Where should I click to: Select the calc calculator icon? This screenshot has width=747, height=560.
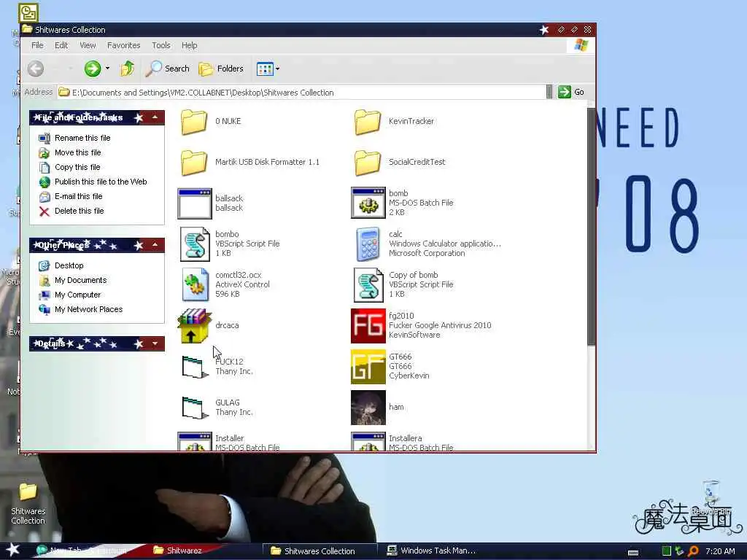pos(368,244)
